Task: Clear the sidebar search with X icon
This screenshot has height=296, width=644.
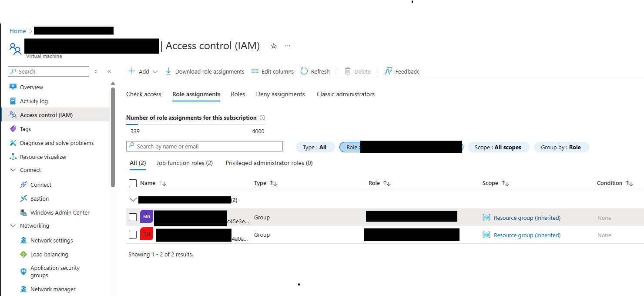Action: (x=96, y=71)
